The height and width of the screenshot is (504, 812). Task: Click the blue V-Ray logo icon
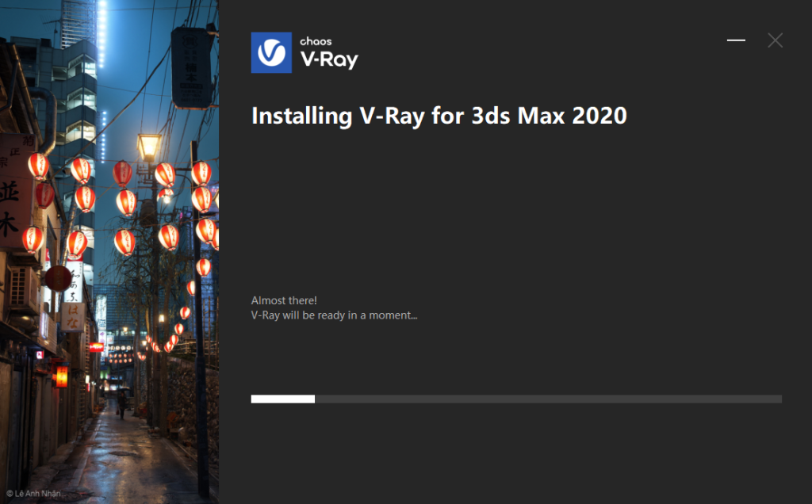271,52
